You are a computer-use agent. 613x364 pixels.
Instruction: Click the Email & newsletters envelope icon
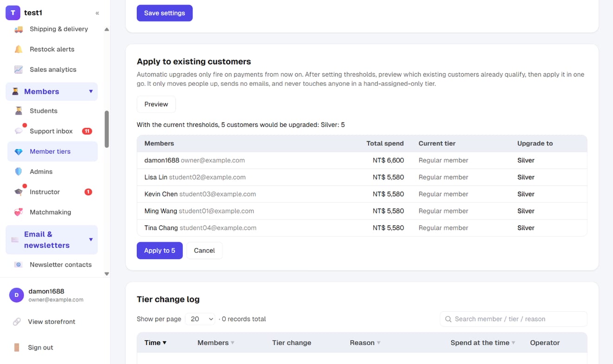point(15,240)
